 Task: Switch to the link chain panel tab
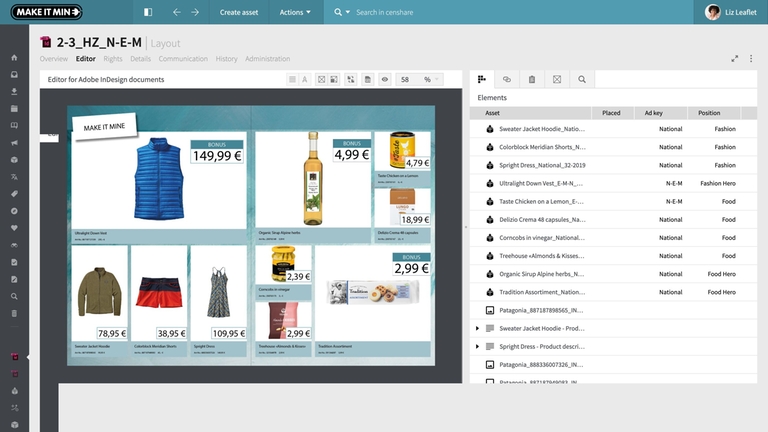click(x=507, y=79)
